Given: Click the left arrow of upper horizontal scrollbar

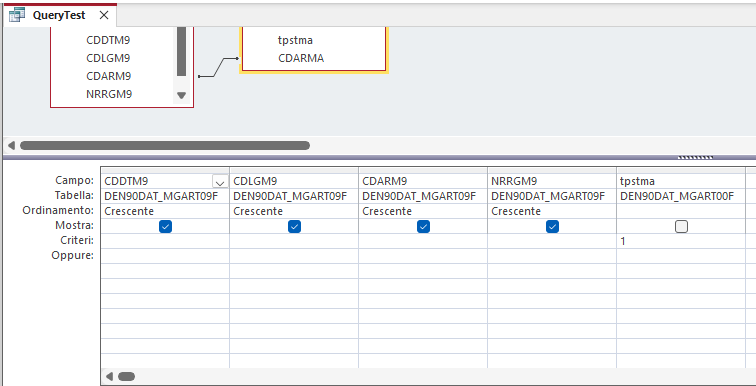Looking at the screenshot, I should pos(12,146).
